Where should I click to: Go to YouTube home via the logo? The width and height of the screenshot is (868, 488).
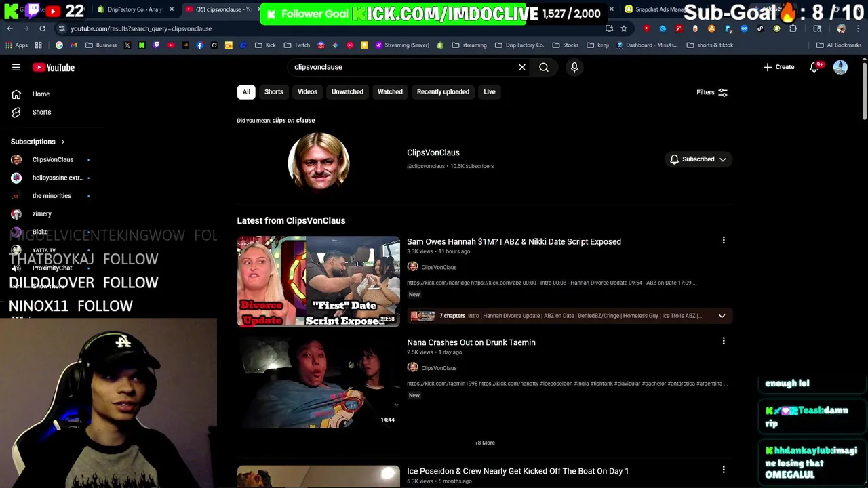point(54,67)
